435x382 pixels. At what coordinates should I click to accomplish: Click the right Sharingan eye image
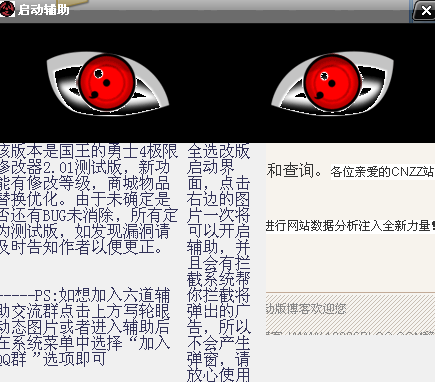point(332,83)
